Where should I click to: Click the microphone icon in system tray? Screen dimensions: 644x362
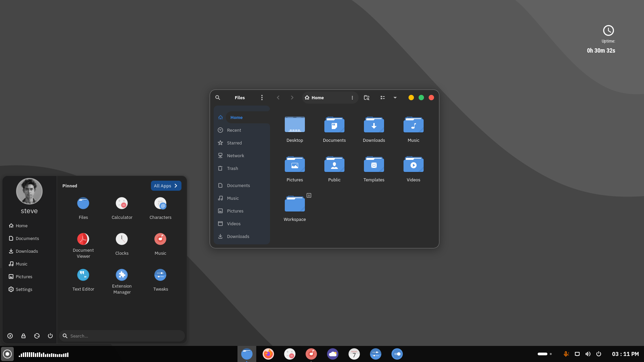pyautogui.click(x=566, y=354)
